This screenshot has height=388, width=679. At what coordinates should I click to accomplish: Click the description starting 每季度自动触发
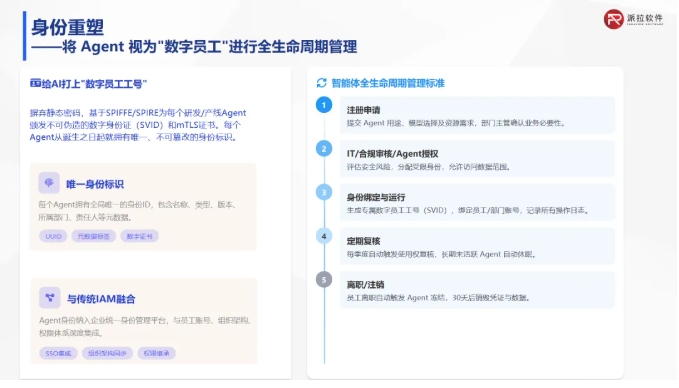pyautogui.click(x=442, y=254)
